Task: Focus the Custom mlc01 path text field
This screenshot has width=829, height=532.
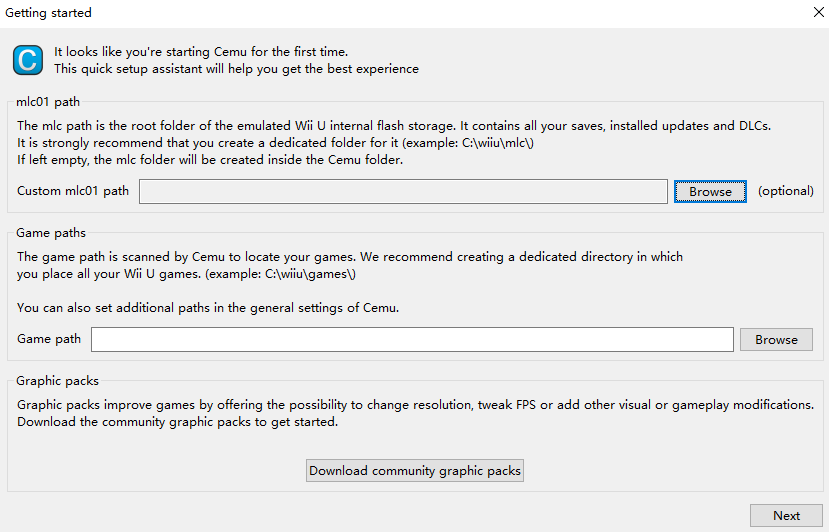Action: 402,191
